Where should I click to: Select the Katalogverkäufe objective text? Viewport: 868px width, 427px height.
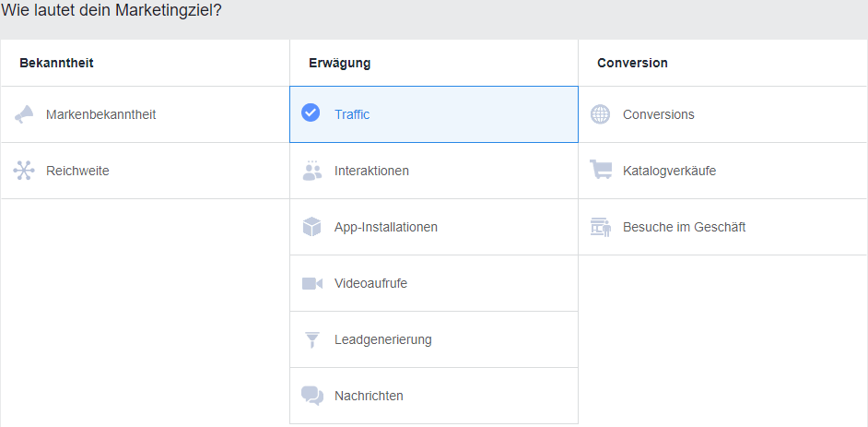[669, 171]
